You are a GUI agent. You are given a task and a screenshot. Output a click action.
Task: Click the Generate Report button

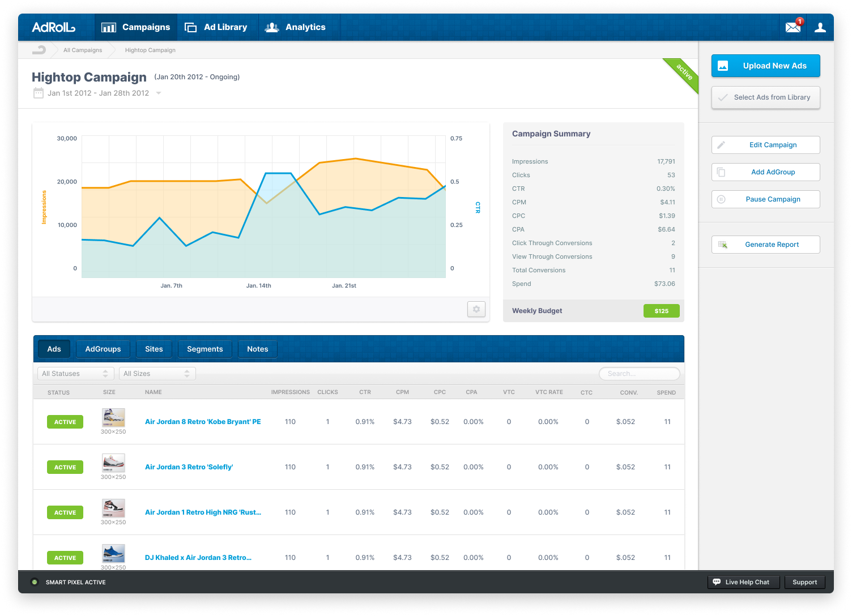click(765, 245)
